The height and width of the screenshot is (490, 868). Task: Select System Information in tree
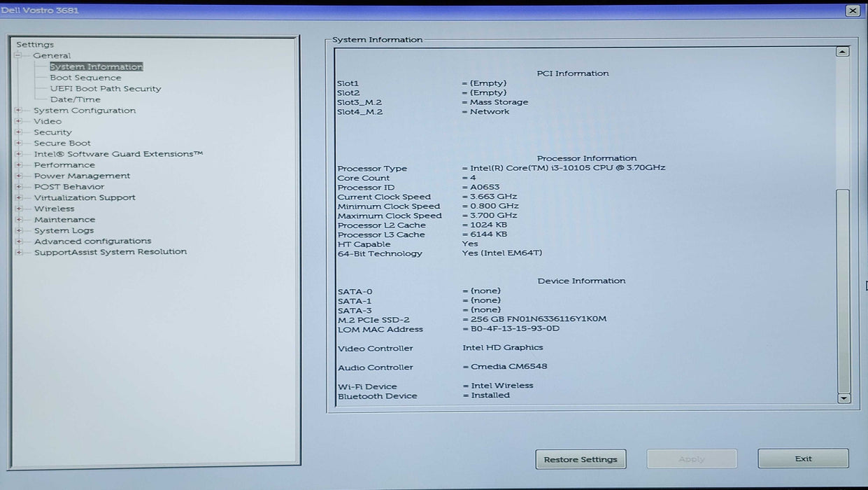96,67
